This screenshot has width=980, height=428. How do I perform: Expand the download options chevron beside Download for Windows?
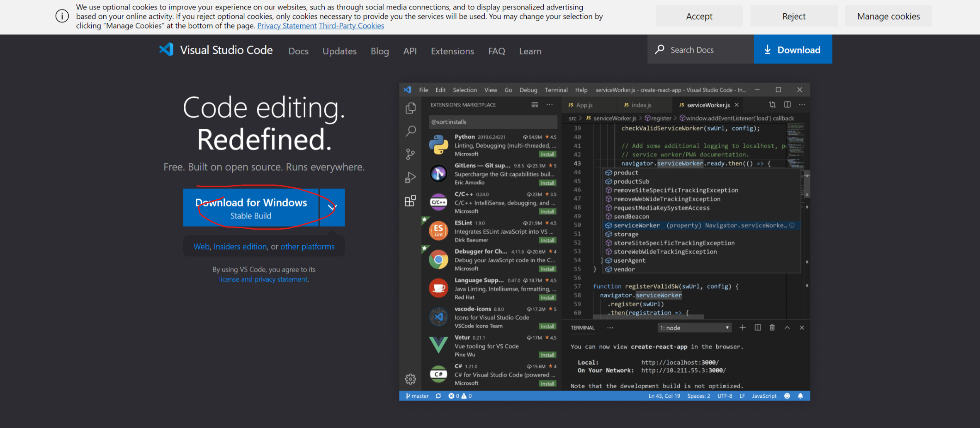tap(332, 208)
